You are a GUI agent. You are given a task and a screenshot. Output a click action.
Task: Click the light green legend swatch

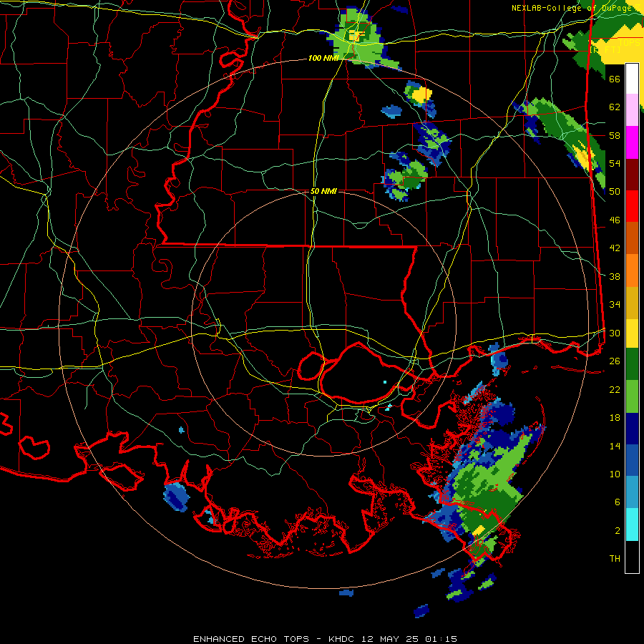(x=632, y=396)
